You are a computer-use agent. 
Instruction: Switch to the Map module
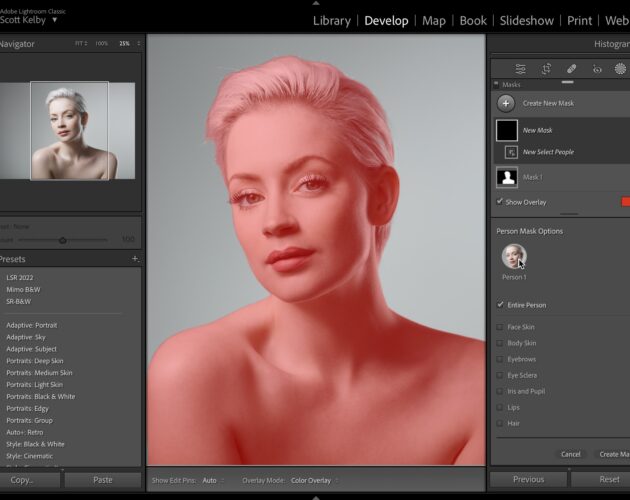pos(434,20)
